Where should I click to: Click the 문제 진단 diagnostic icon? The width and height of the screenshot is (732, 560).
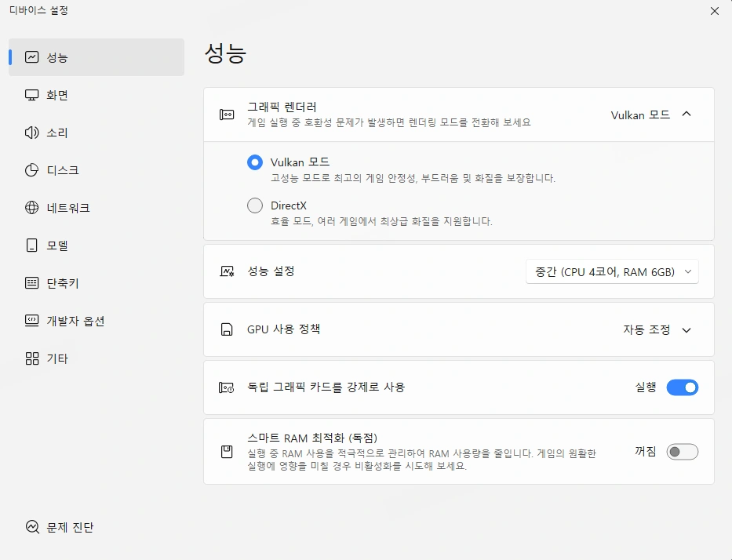32,527
